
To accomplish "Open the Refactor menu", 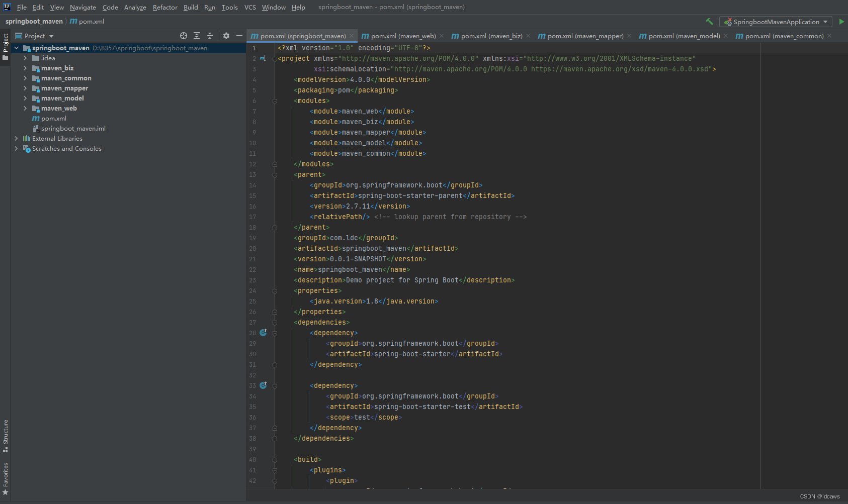I will [x=165, y=7].
